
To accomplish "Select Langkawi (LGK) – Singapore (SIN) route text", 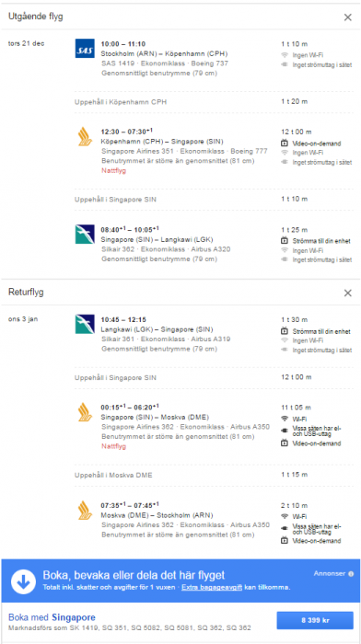I will click(x=157, y=329).
